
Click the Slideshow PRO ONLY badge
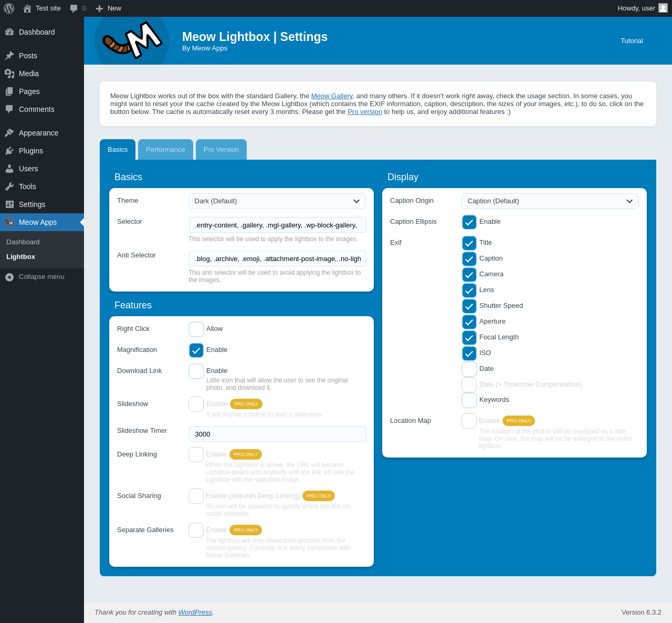click(246, 404)
